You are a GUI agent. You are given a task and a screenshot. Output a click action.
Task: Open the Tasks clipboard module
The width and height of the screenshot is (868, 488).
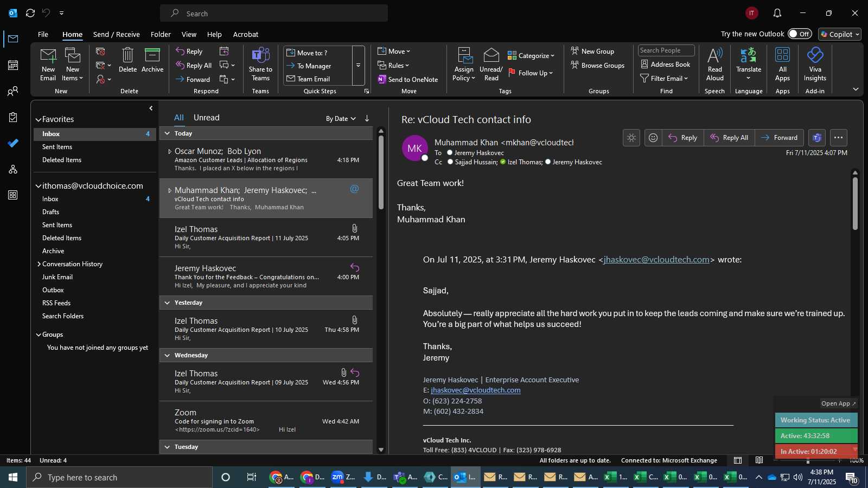click(x=13, y=117)
